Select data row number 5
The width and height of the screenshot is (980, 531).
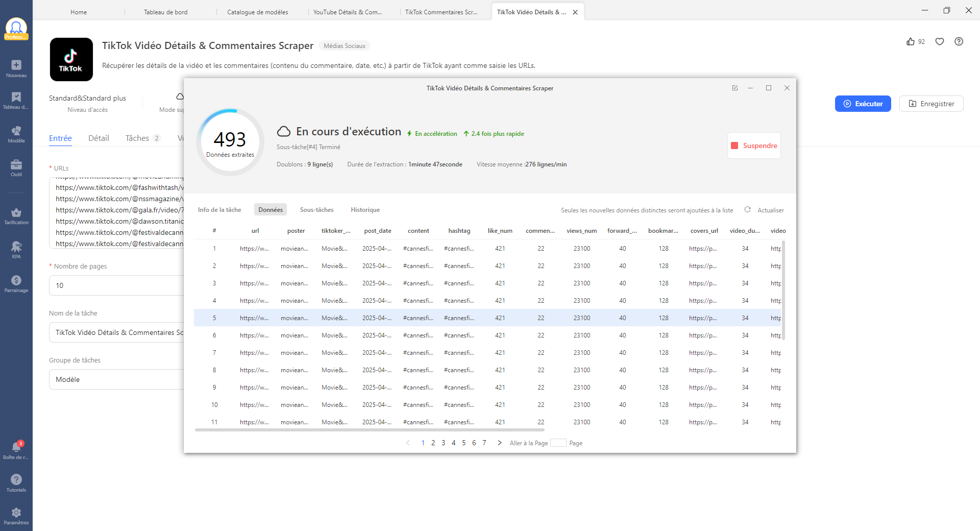(487, 318)
